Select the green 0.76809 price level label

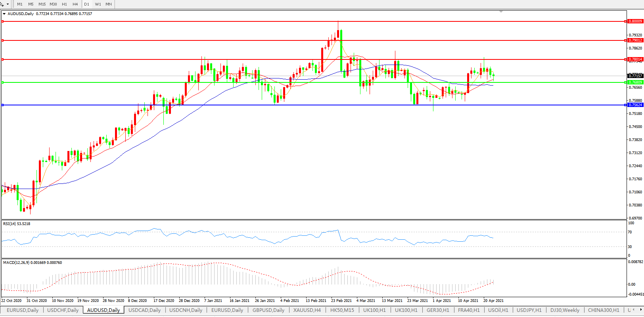(635, 82)
